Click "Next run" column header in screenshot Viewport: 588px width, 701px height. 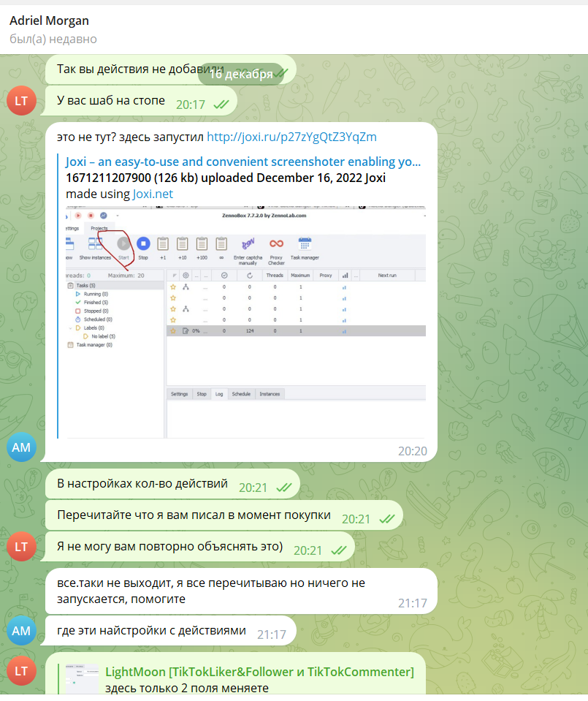387,276
